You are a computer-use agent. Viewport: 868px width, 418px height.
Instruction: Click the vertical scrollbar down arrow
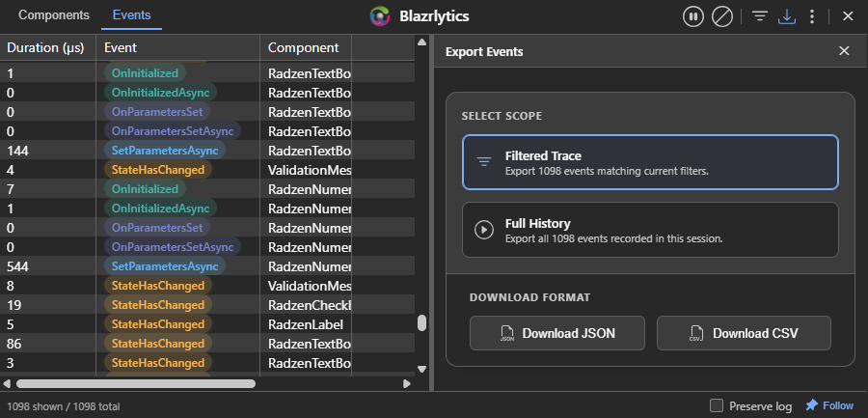tap(421, 369)
